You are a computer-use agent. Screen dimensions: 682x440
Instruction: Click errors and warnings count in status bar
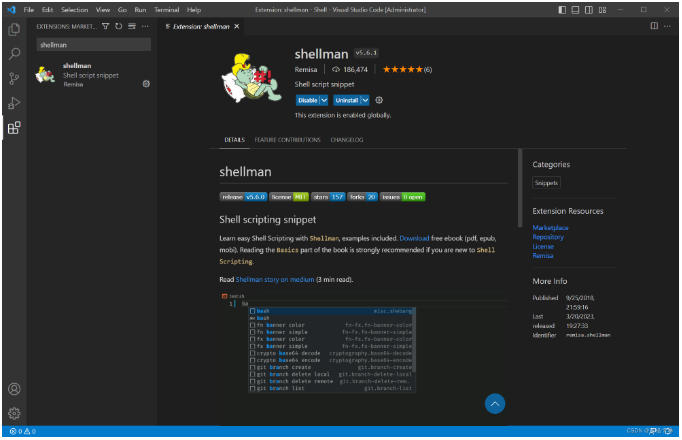click(23, 431)
